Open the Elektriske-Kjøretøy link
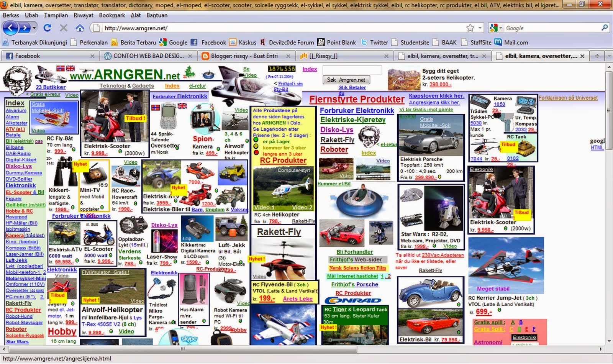 [352, 120]
